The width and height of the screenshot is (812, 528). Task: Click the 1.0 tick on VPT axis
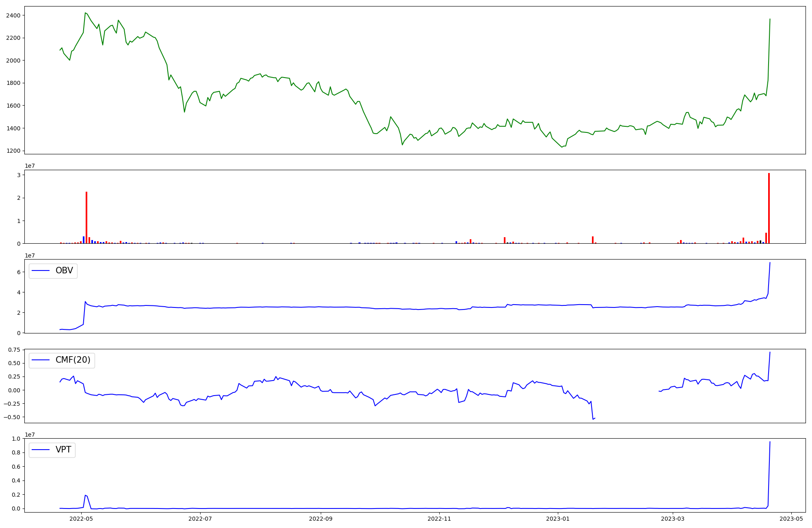(16, 439)
